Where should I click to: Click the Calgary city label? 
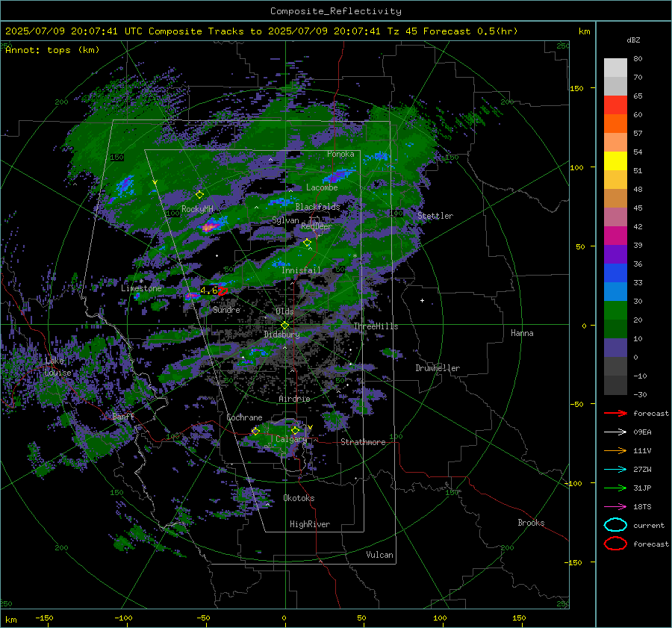pyautogui.click(x=291, y=439)
